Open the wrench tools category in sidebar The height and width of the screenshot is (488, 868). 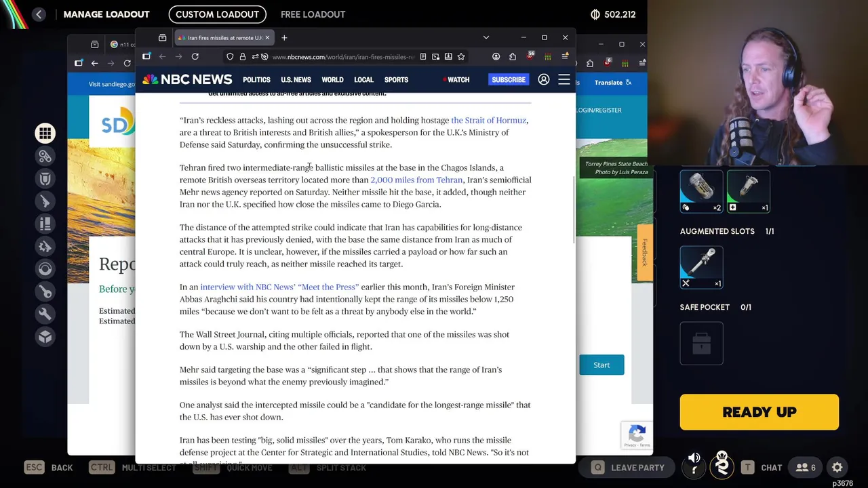[45, 314]
